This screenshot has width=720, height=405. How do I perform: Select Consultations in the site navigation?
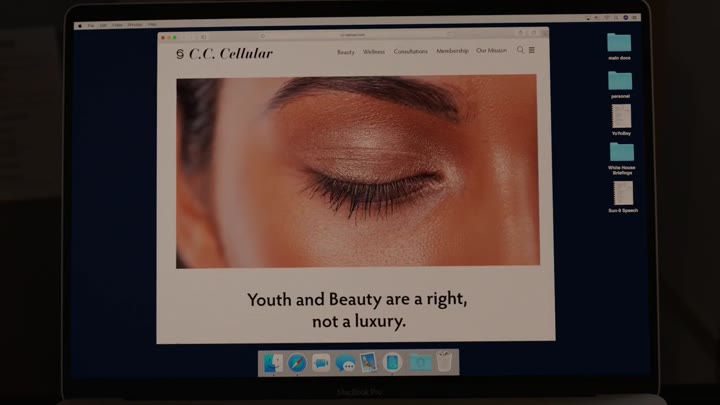[x=410, y=51]
